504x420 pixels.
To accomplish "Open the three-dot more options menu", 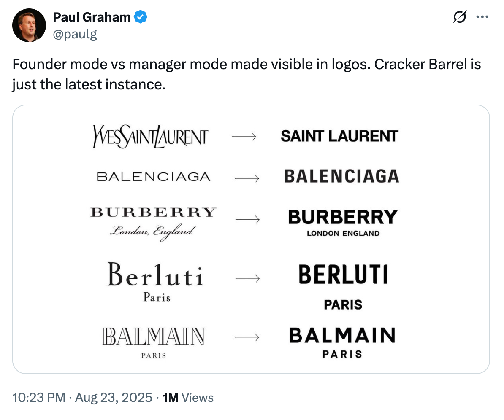I will (x=481, y=17).
